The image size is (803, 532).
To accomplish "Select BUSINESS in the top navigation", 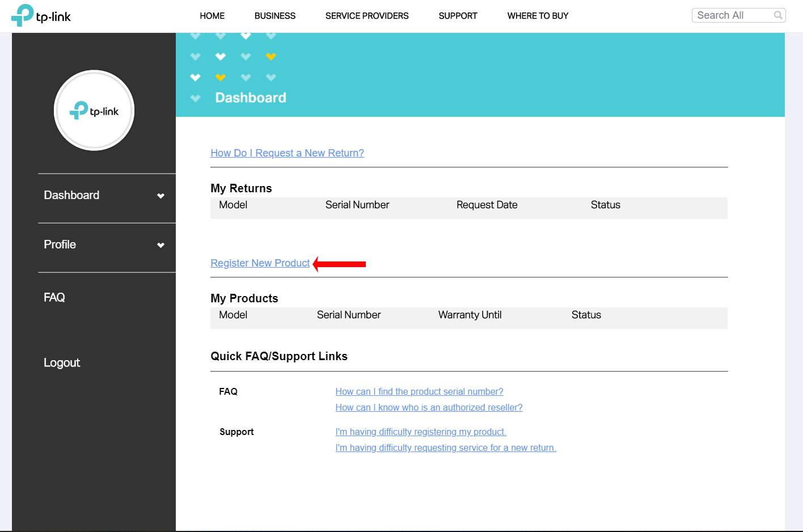I will pos(275,16).
